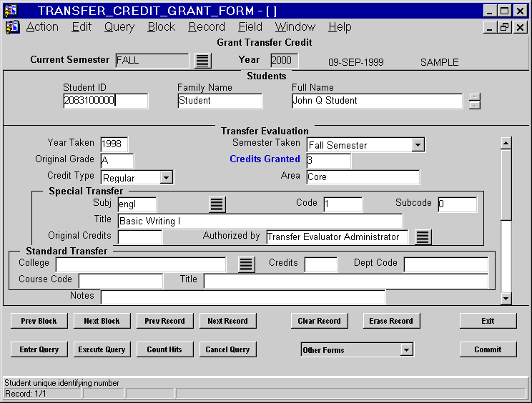Viewport: 532px width, 403px height.
Task: Click the Credits Granted field
Action: coord(328,161)
